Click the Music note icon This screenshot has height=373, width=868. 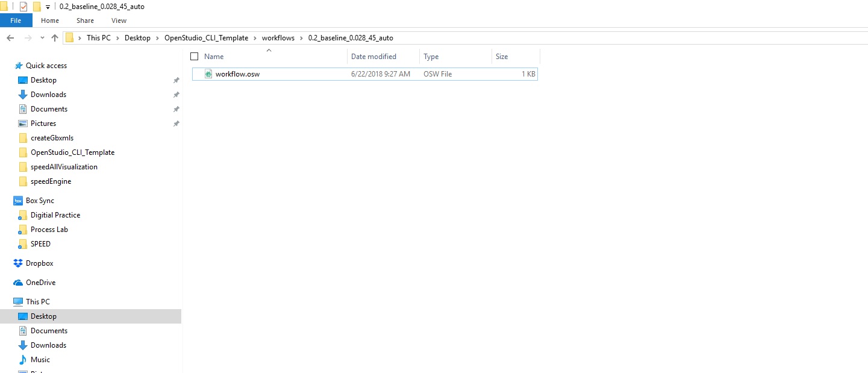[x=23, y=360]
